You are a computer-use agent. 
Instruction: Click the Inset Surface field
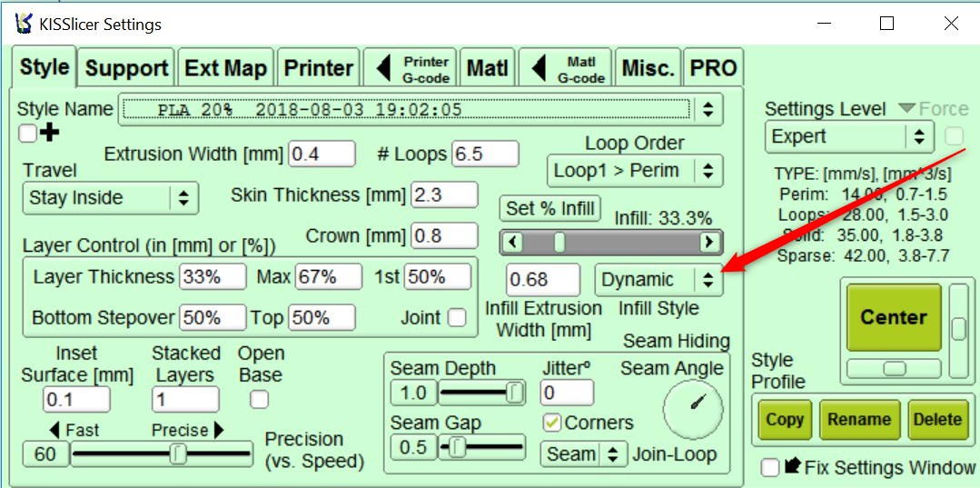pos(77,400)
